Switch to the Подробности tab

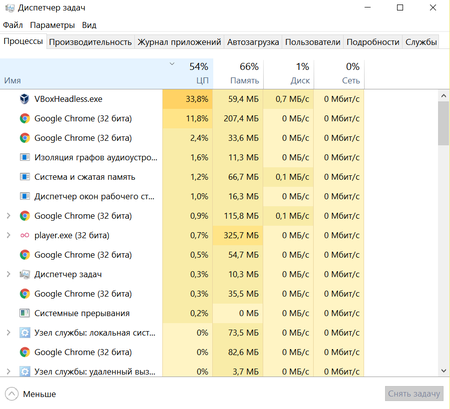[x=373, y=42]
